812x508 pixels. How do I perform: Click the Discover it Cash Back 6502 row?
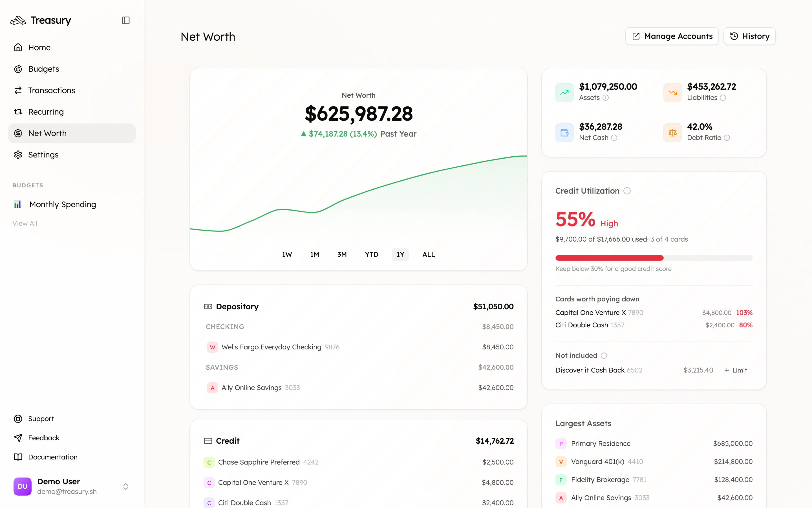[x=654, y=370]
